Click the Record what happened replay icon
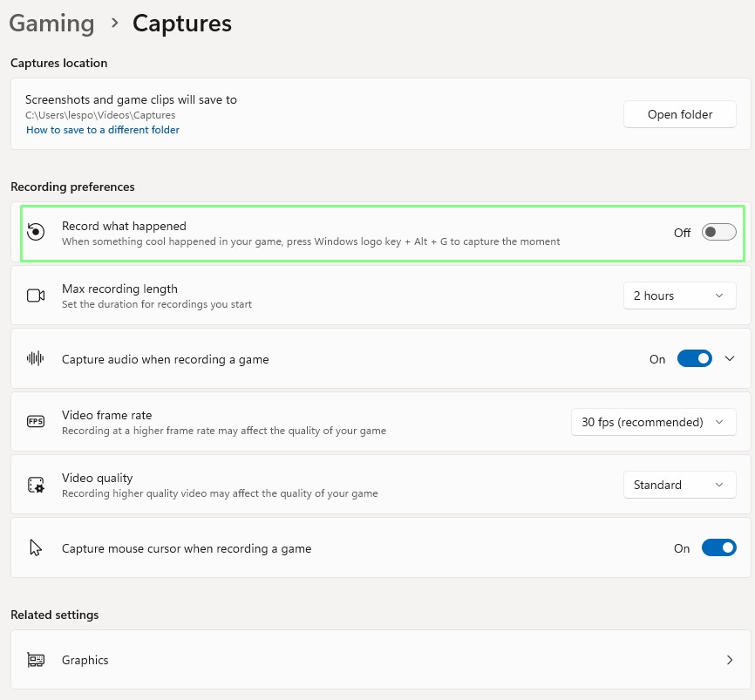This screenshot has width=755, height=700. 36,233
